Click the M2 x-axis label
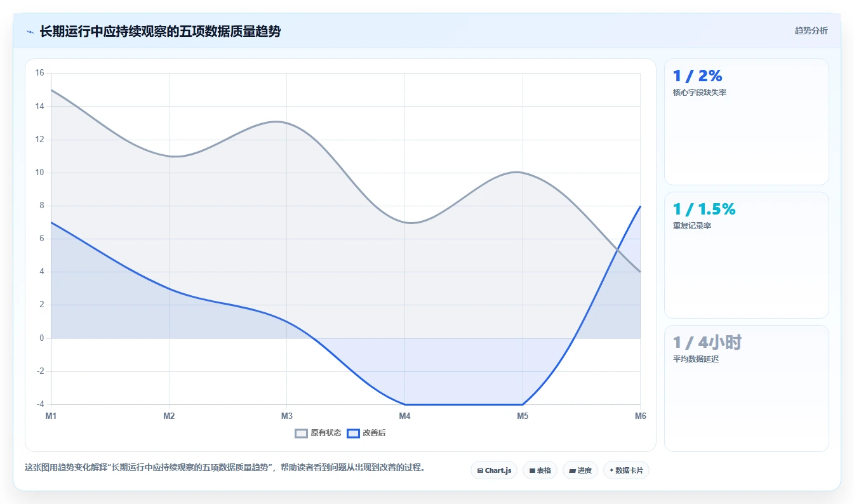 pos(169,416)
